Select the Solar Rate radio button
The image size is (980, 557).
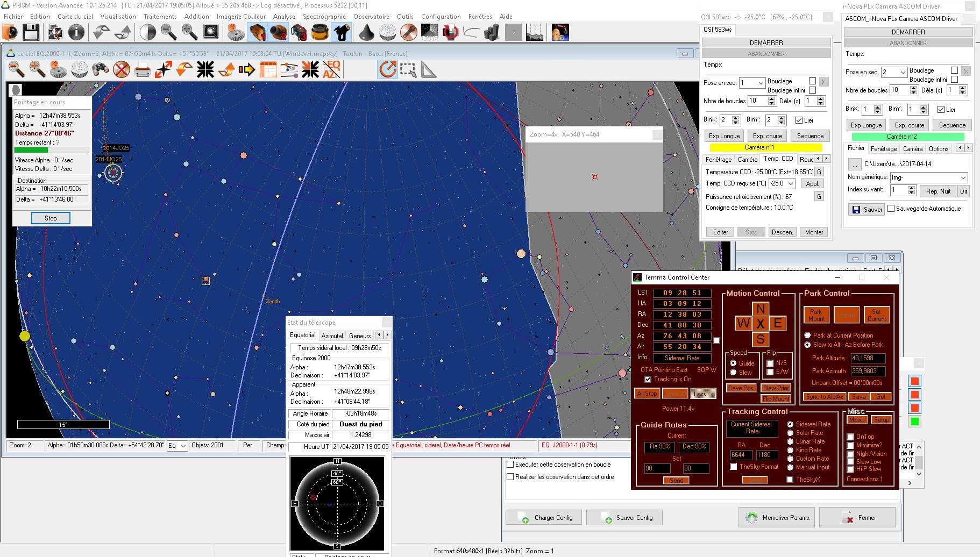coord(790,433)
